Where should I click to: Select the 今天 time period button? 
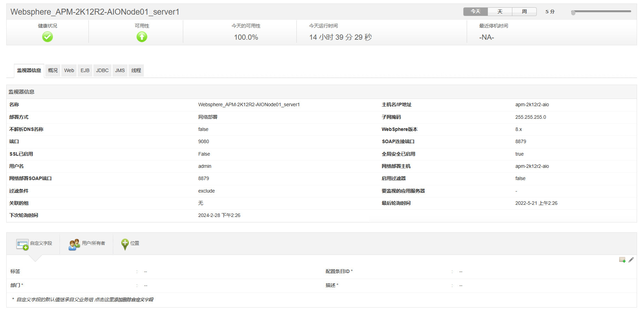(475, 11)
